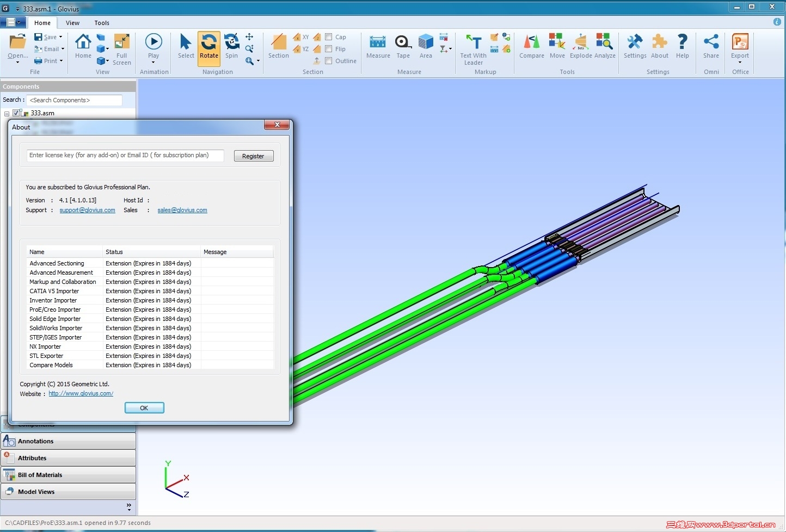Image resolution: width=786 pixels, height=532 pixels.
Task: Open the Export dropdown arrow
Action: point(740,63)
